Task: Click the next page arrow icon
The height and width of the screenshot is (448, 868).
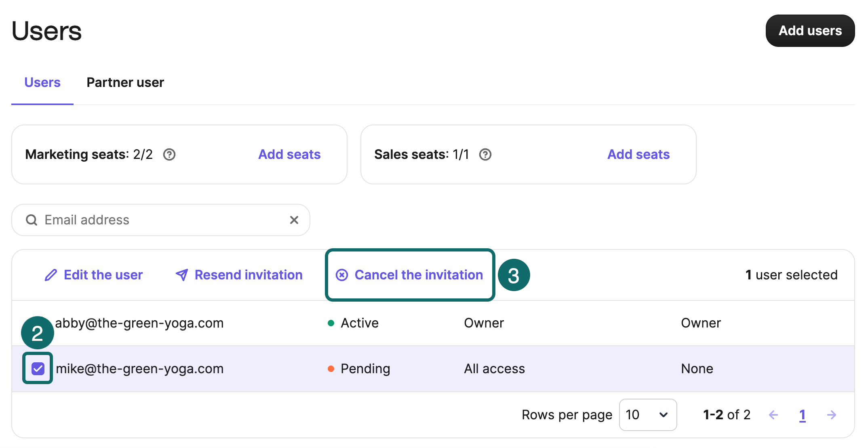Action: (832, 415)
